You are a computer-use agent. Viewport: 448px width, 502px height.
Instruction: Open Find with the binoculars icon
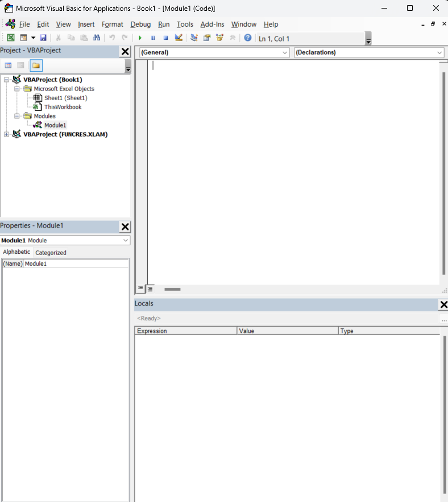click(97, 38)
